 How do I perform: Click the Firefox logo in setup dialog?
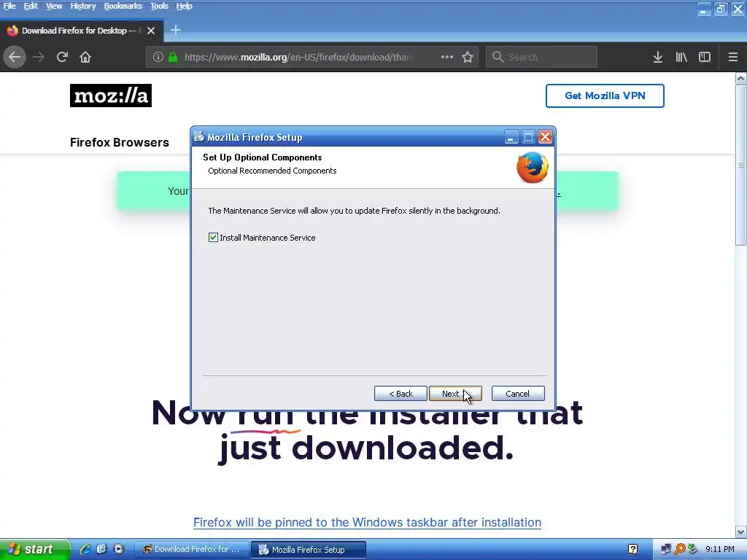[x=532, y=167]
